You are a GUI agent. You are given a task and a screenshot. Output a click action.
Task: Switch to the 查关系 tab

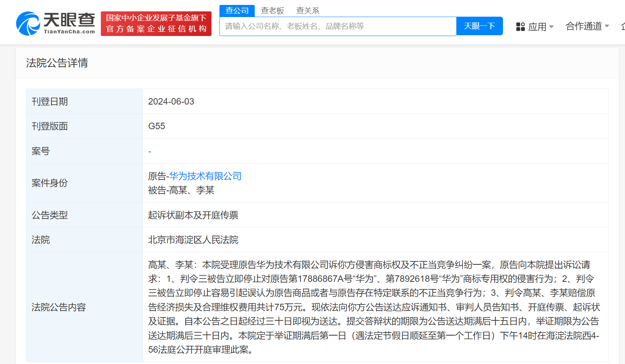coord(308,11)
